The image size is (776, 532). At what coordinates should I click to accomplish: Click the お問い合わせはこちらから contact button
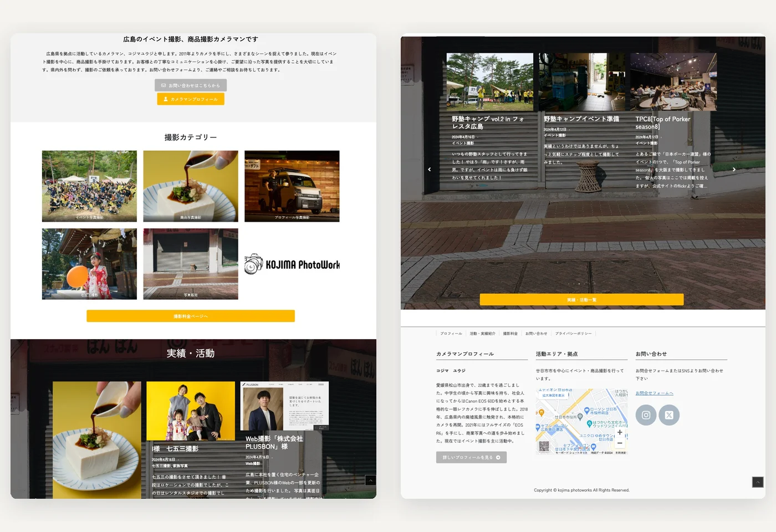tap(191, 85)
